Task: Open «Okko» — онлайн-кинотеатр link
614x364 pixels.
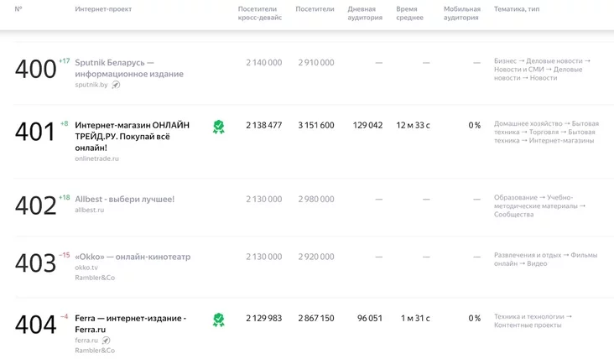Action: pos(133,257)
